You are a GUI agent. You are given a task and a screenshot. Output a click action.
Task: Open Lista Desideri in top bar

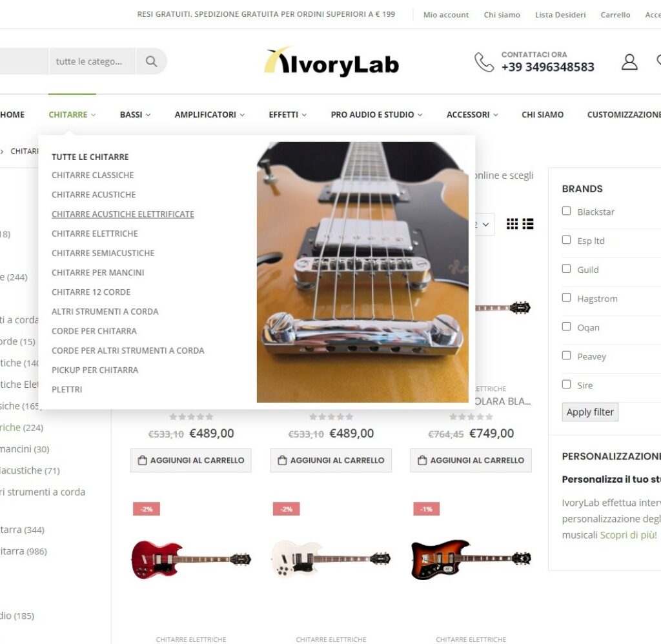click(560, 15)
